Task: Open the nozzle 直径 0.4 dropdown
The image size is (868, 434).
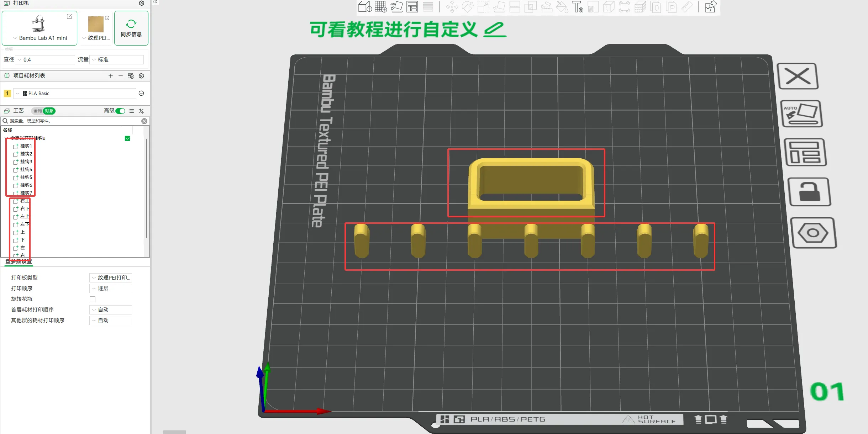Action: coord(46,60)
